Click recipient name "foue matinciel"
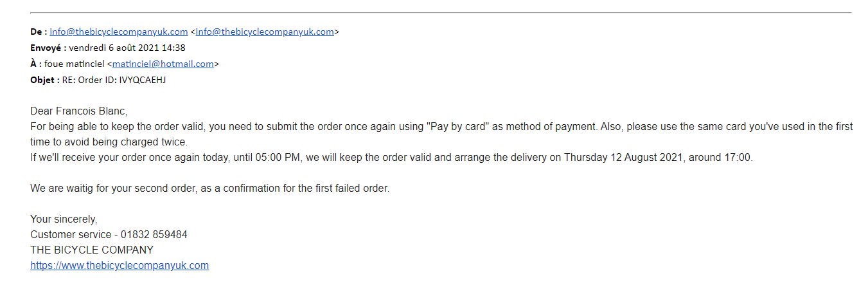868x287 pixels. coord(75,64)
